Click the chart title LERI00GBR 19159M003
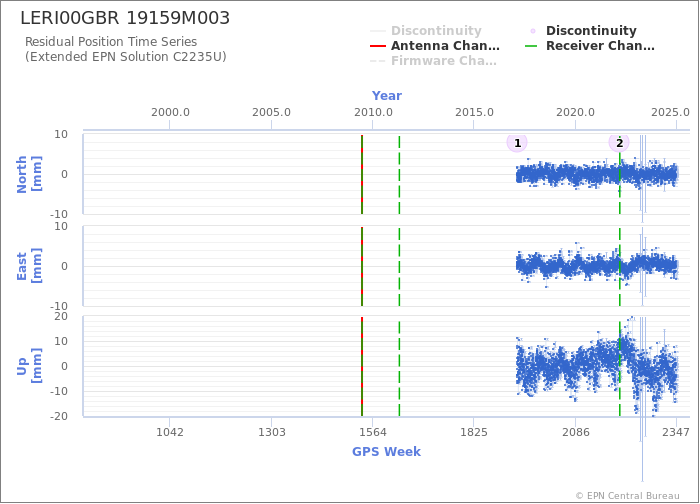The image size is (700, 504). 125,18
